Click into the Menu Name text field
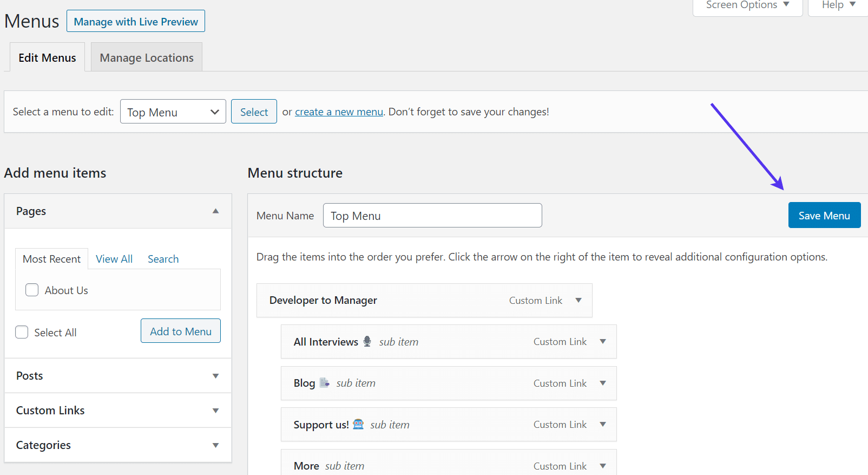The height and width of the screenshot is (475, 868). point(432,216)
